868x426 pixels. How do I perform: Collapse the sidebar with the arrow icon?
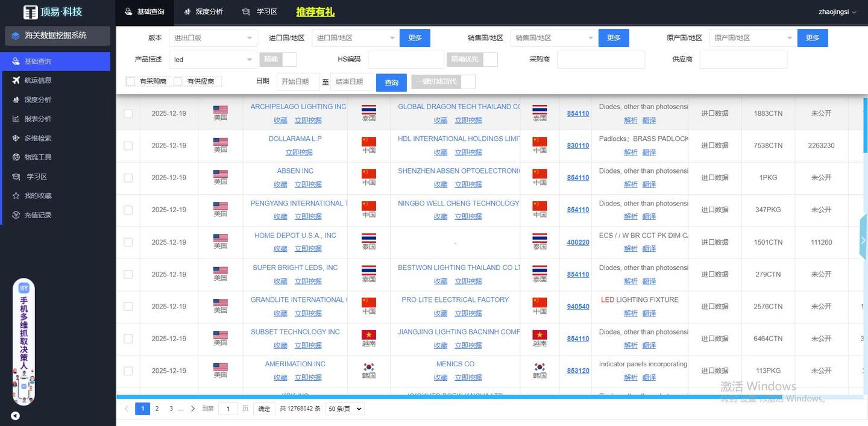point(15,416)
